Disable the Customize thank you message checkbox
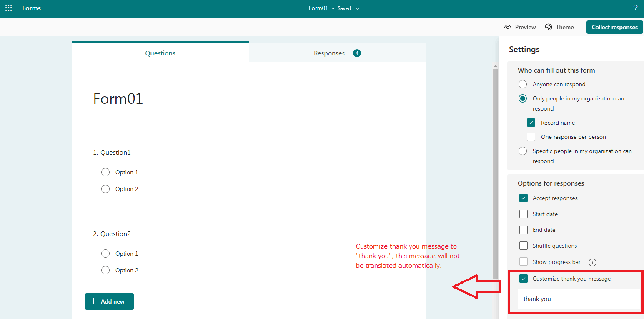 [x=524, y=279]
